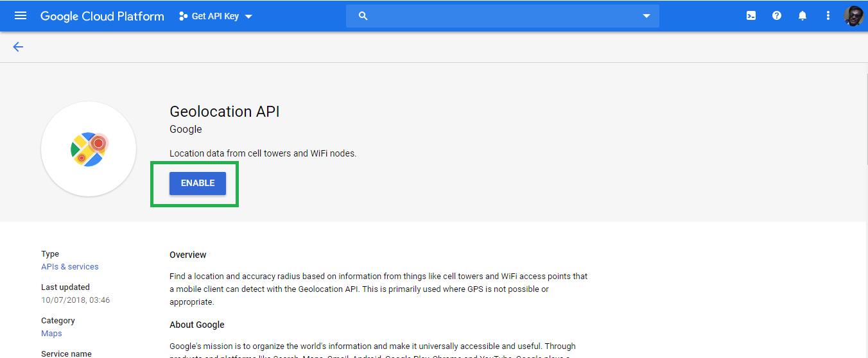Click the Overview heading
Image resolution: width=868 pixels, height=358 pixels.
tap(188, 255)
